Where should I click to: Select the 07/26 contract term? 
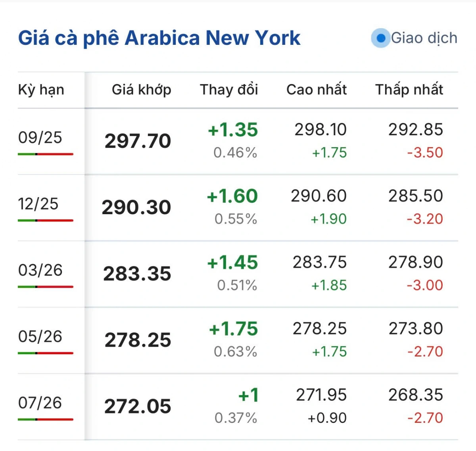coord(40,403)
